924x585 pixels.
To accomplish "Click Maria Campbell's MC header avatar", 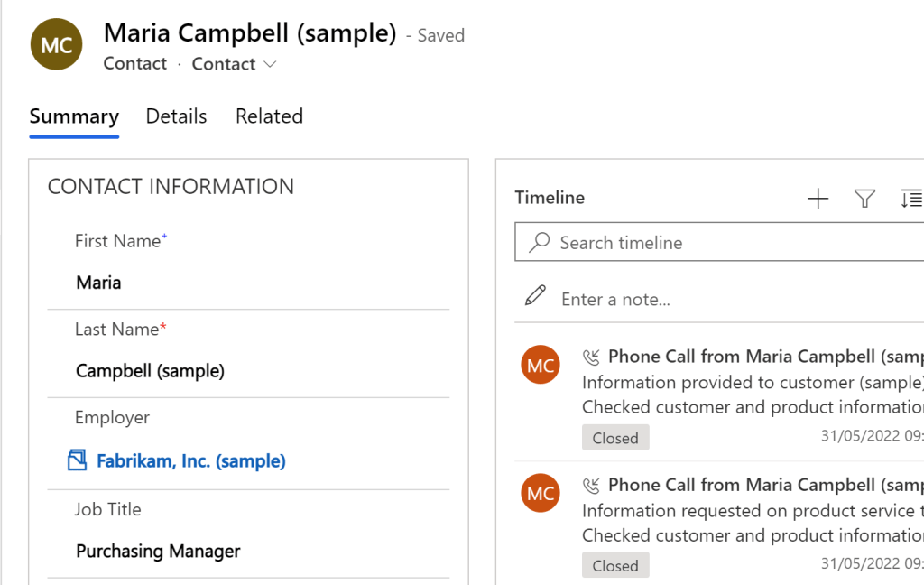I will tap(56, 45).
